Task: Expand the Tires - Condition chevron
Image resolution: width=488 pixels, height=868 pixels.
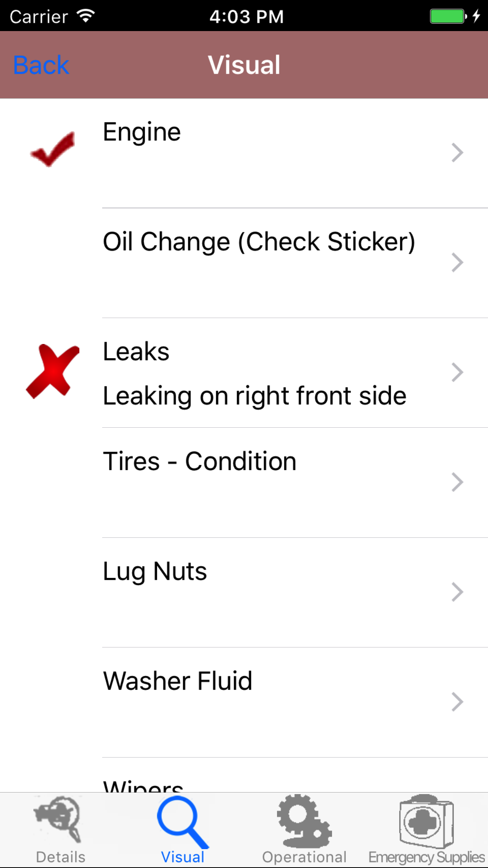Action: (x=457, y=482)
